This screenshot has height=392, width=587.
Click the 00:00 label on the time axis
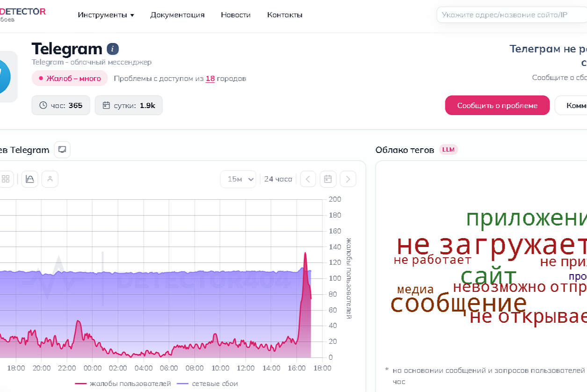(x=92, y=369)
